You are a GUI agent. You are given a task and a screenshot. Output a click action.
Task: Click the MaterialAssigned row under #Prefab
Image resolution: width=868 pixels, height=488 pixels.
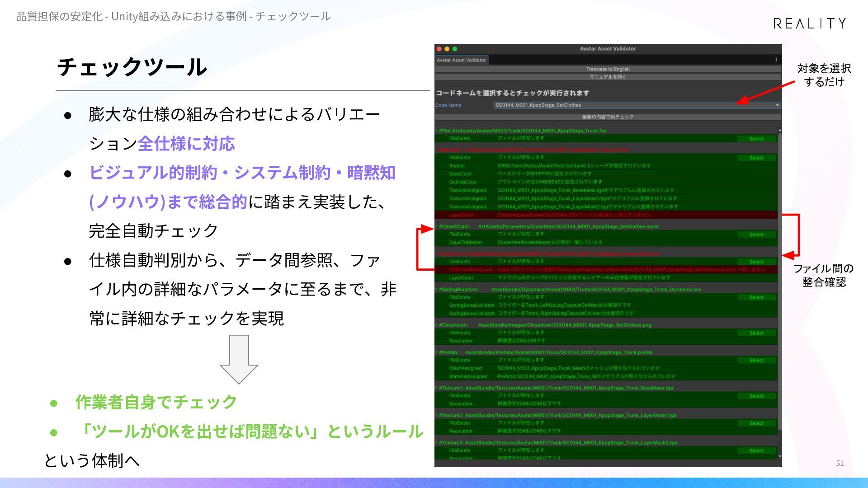tap(606, 376)
